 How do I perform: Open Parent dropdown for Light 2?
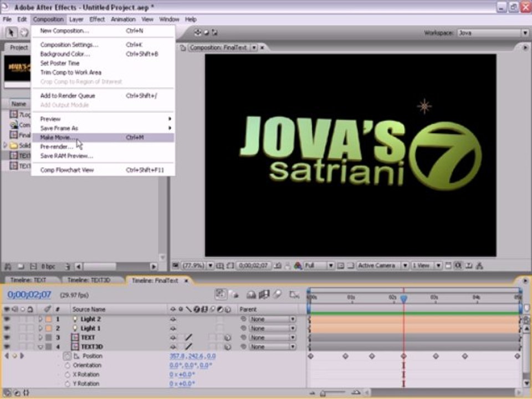(273, 319)
